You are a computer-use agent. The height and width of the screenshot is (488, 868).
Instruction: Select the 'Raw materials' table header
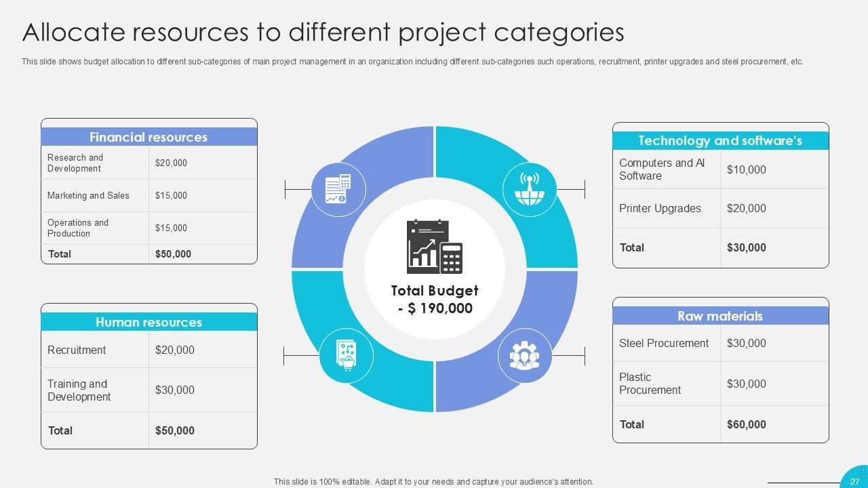click(720, 316)
